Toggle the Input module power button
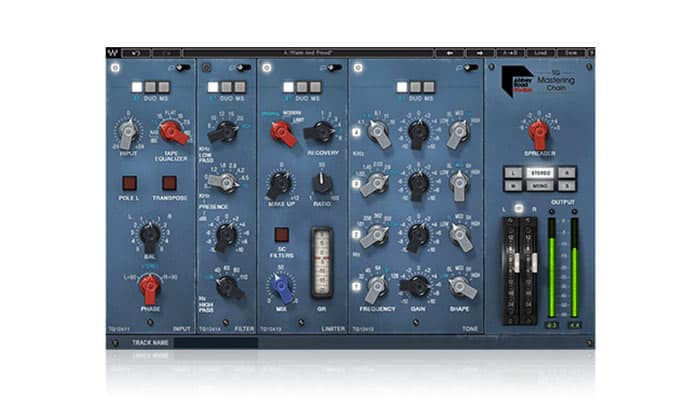 (115, 68)
